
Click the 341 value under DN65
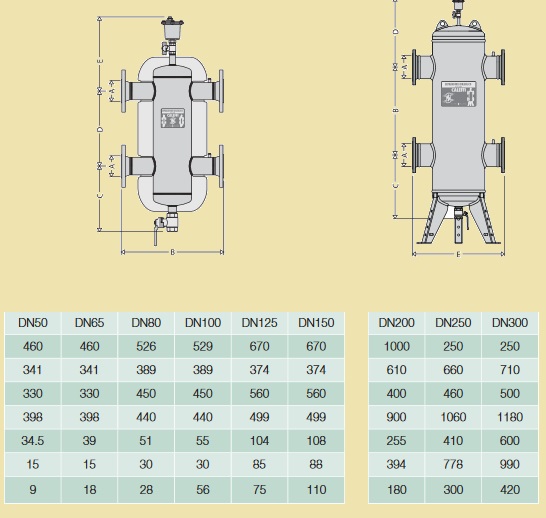click(89, 370)
